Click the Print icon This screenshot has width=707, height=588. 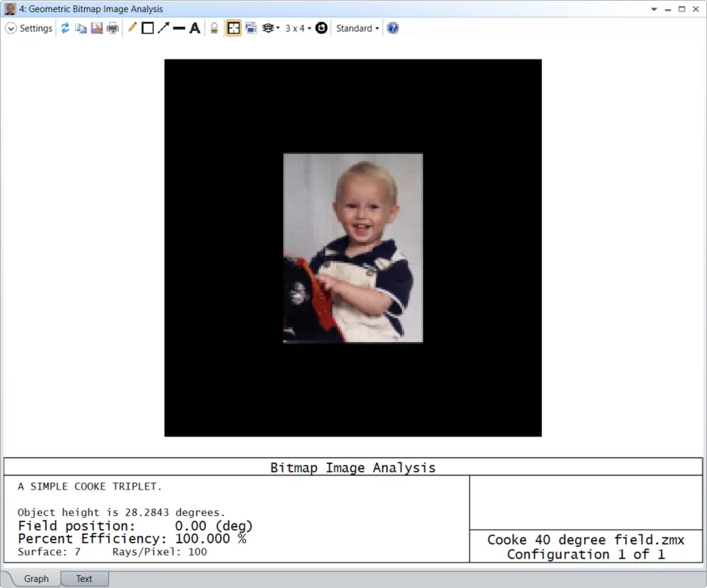click(113, 28)
